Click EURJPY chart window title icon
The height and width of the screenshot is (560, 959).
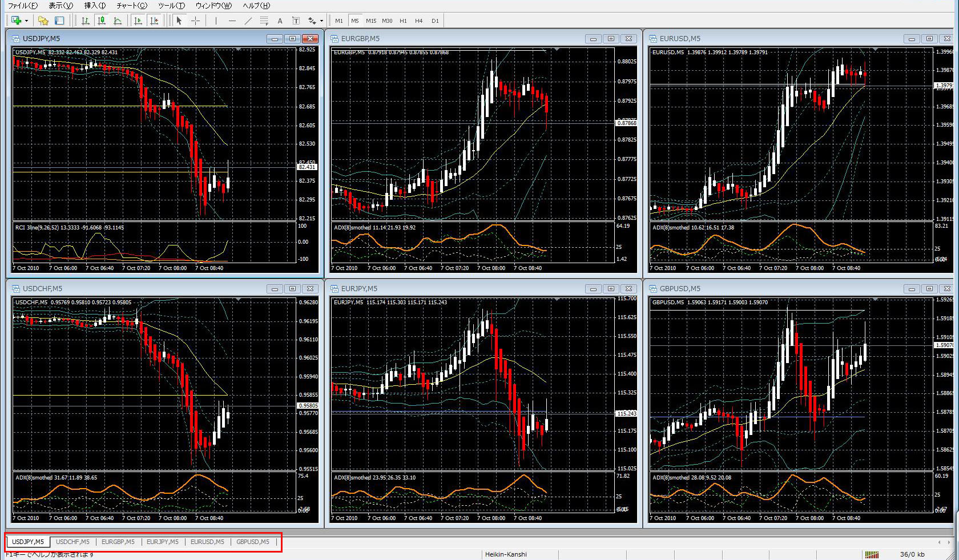(x=334, y=289)
